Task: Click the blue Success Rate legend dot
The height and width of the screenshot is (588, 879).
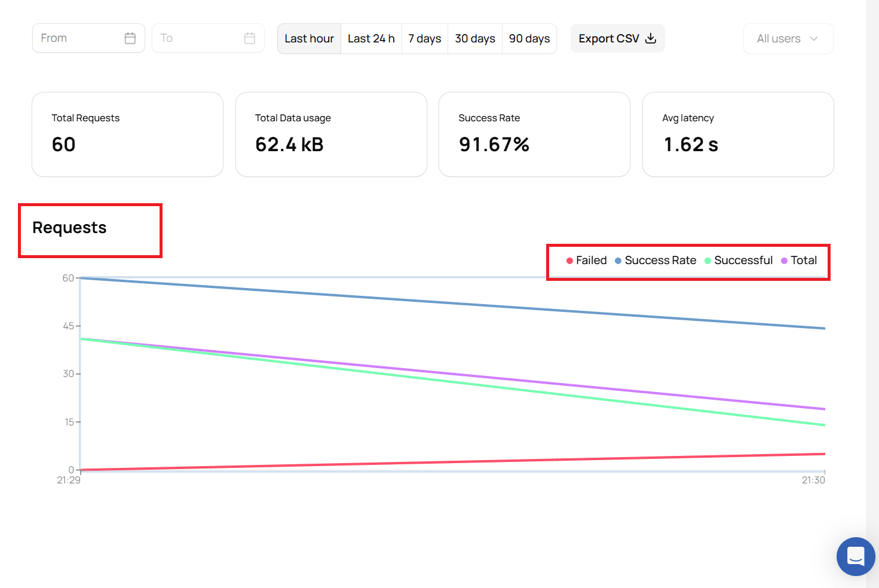Action: 618,261
